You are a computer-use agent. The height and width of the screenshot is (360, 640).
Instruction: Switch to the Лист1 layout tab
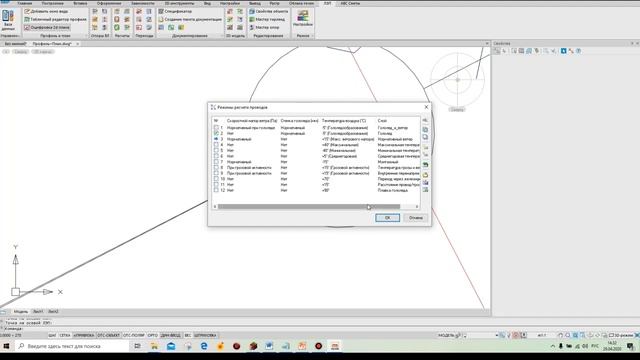click(x=38, y=311)
